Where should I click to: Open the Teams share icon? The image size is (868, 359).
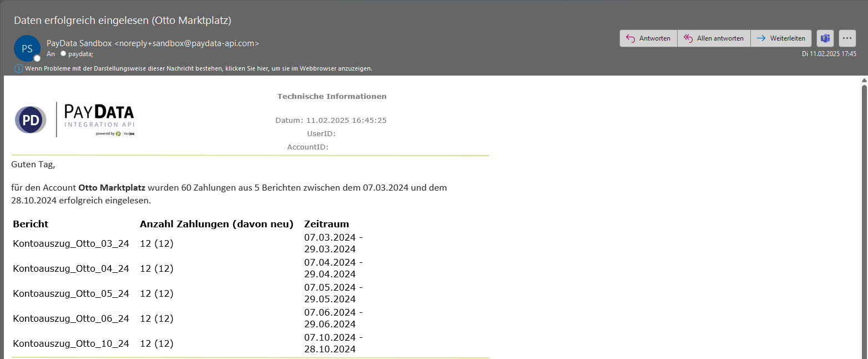825,38
